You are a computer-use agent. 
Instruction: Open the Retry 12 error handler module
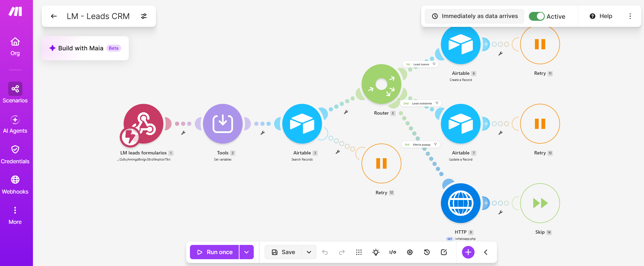[x=381, y=164]
